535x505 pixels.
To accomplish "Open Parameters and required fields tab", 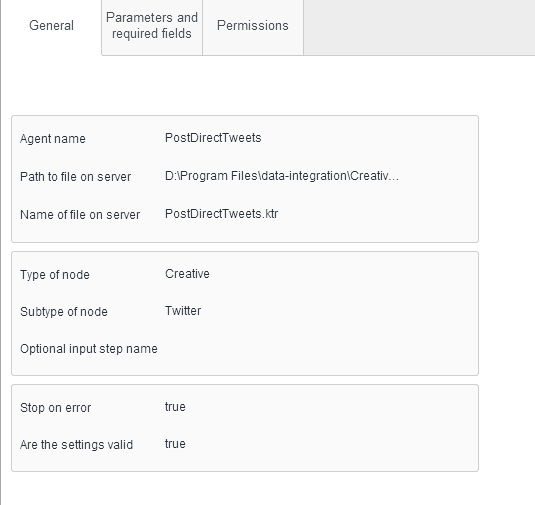I will [152, 26].
